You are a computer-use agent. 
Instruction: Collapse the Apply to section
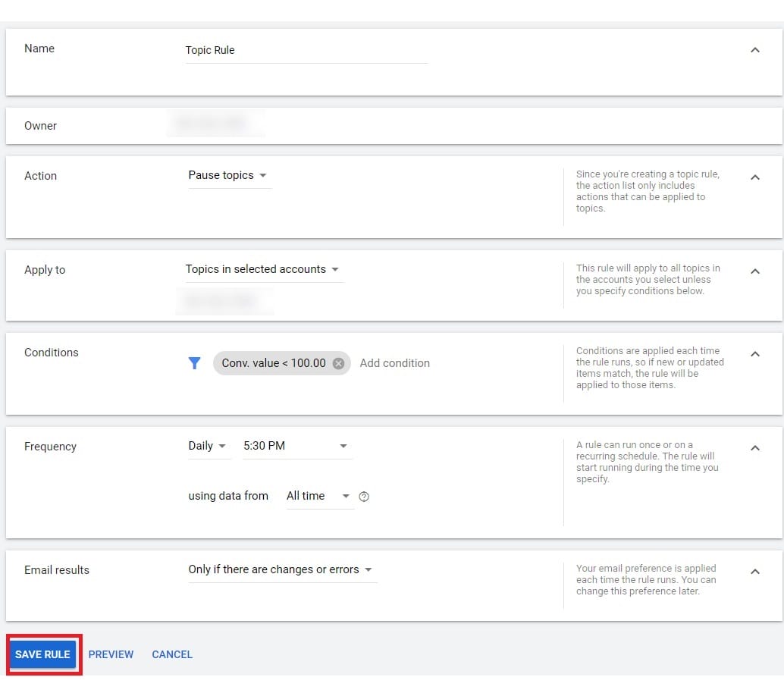[x=754, y=271]
